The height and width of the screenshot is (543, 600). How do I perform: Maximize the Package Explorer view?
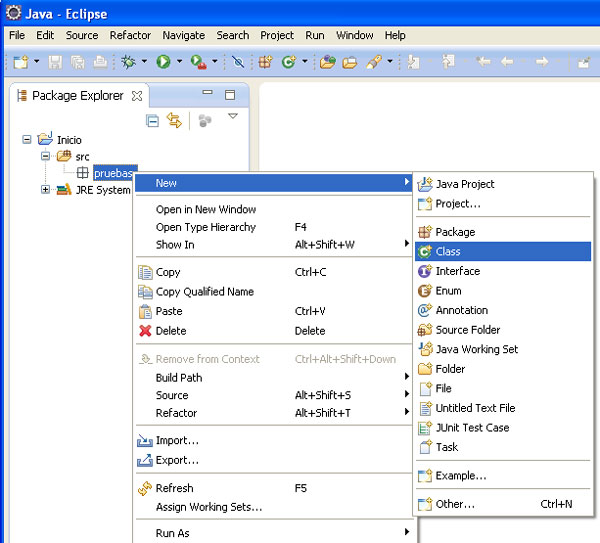point(230,95)
